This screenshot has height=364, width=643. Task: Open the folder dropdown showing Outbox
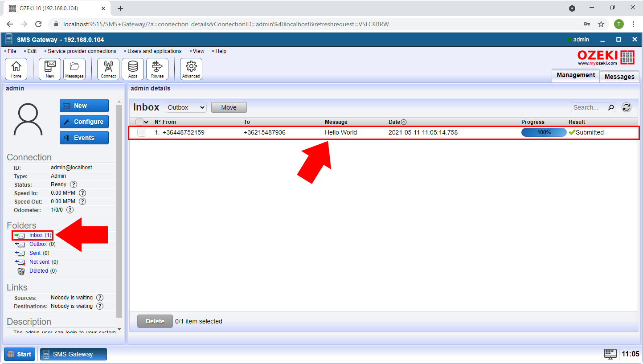tap(186, 107)
